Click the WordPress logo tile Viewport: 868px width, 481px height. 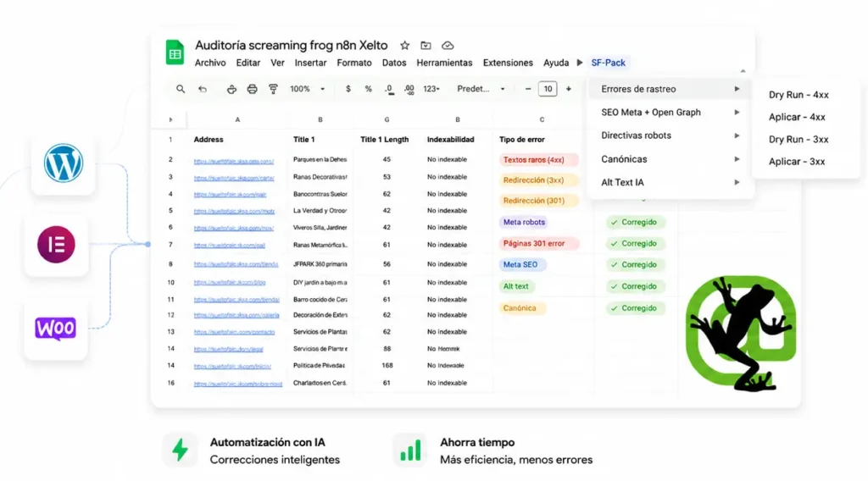[x=63, y=163]
